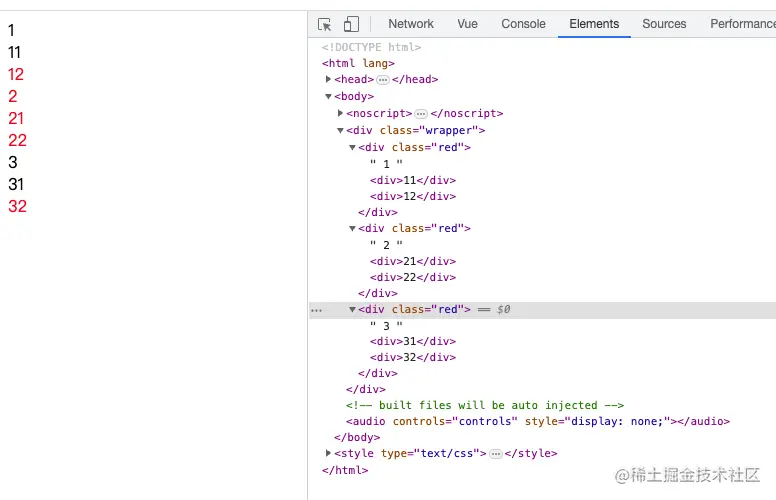The height and width of the screenshot is (500, 776).
Task: Select the <div>21</div> node
Action: coord(413,261)
